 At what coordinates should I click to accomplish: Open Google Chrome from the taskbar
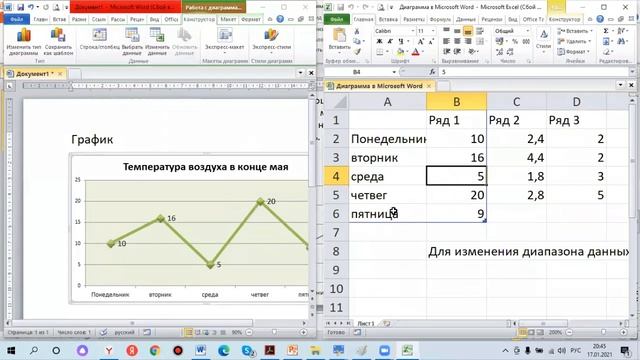[155, 351]
